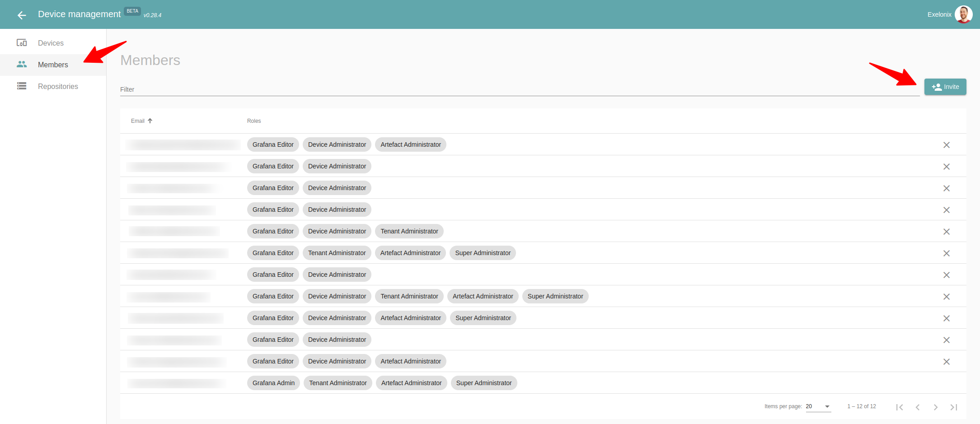Click Grafana Editor chip in first row

[x=273, y=144]
